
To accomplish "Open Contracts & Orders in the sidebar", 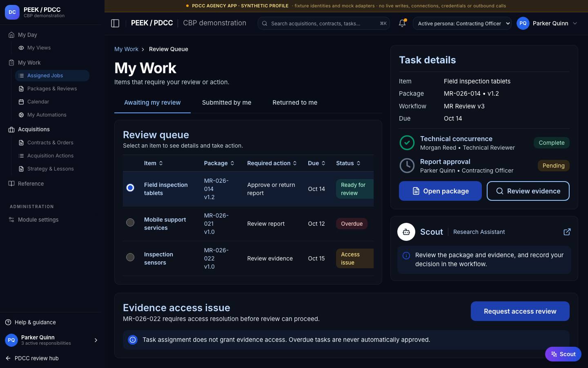I will (x=52, y=143).
